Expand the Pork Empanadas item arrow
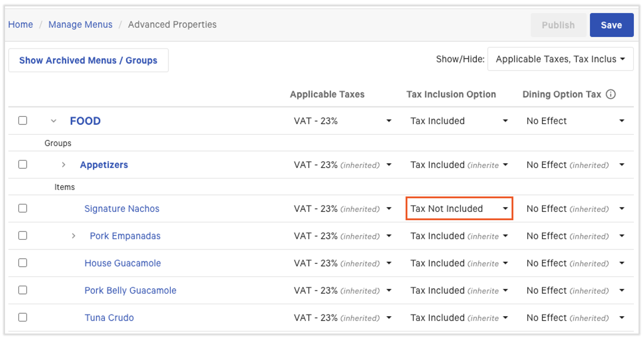The image size is (644, 339). 74,236
